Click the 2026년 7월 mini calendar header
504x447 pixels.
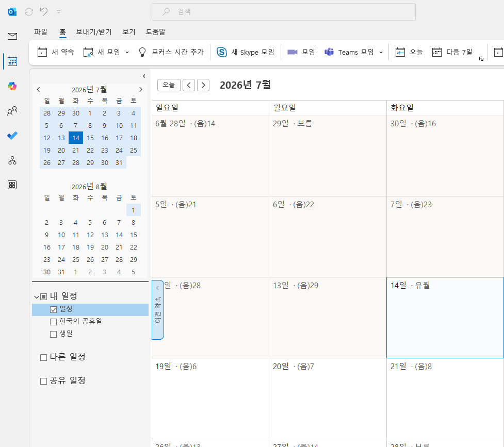click(x=89, y=89)
